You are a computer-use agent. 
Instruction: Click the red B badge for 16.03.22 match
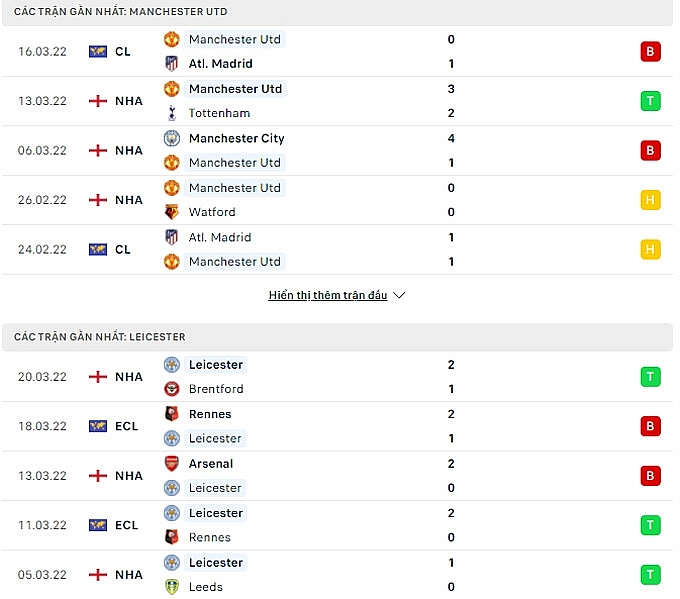[x=650, y=51]
